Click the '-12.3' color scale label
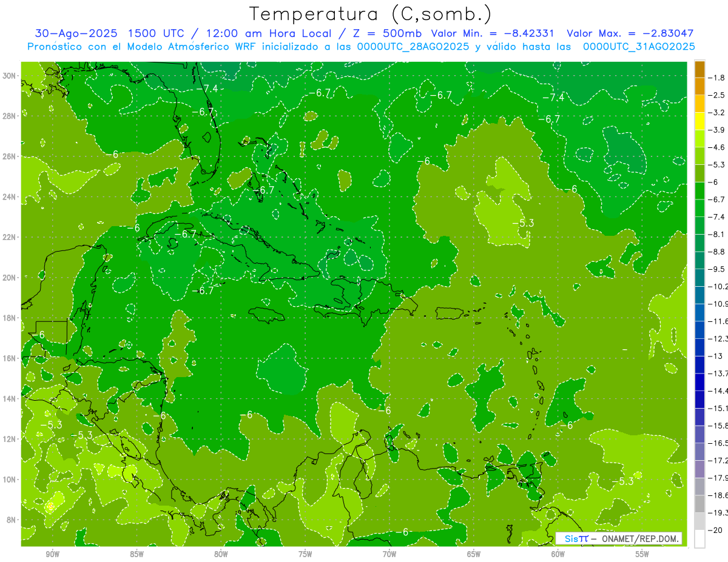Image resolution: width=728 pixels, height=562 pixels. tap(718, 339)
